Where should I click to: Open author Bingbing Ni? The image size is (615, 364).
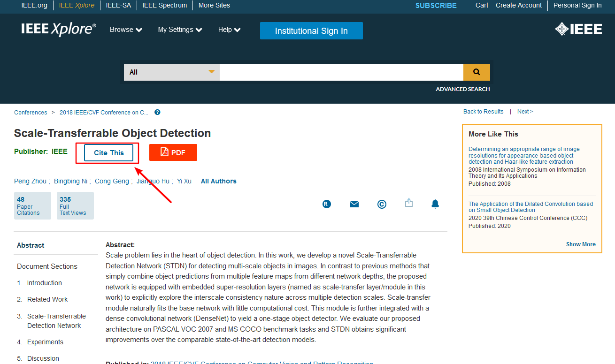[70, 181]
